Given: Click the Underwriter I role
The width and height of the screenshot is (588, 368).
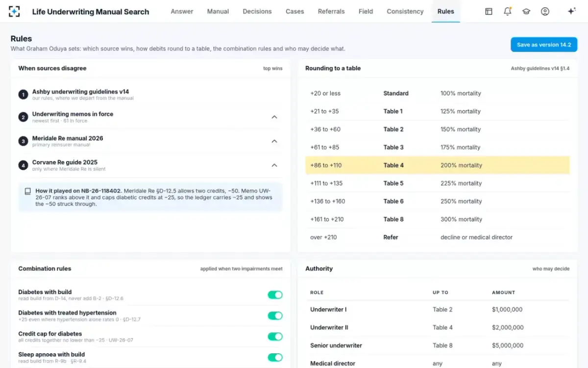Looking at the screenshot, I should click(x=328, y=310).
